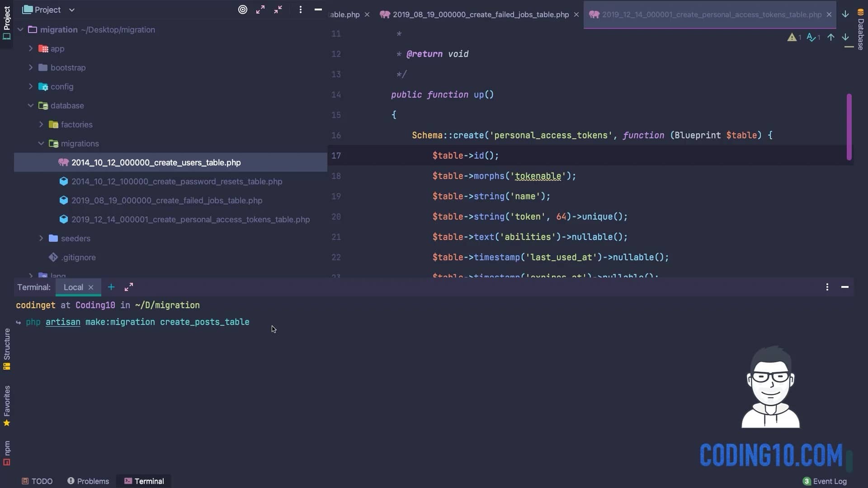Screen dimensions: 868x488
Task: Close the create_personal_access_tokens_table.php tab
Action: [829, 14]
